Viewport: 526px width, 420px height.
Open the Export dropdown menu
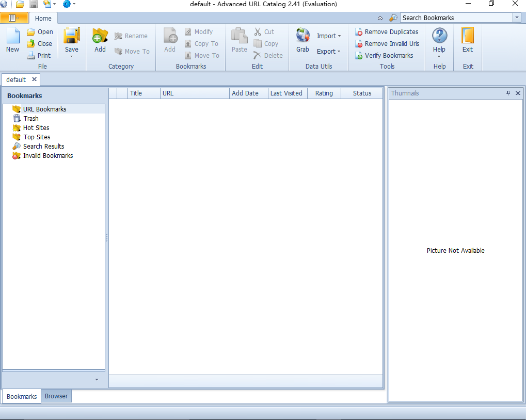[329, 52]
